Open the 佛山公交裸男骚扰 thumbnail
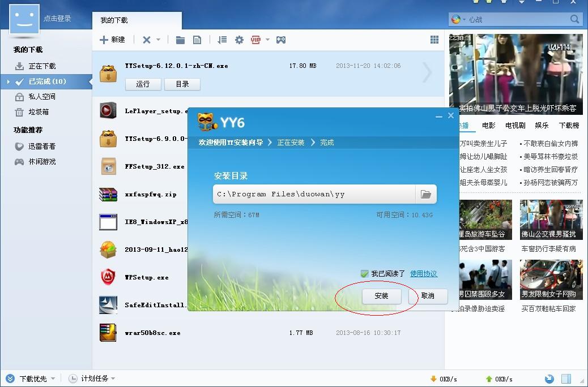This screenshot has height=387, width=588. click(x=551, y=220)
